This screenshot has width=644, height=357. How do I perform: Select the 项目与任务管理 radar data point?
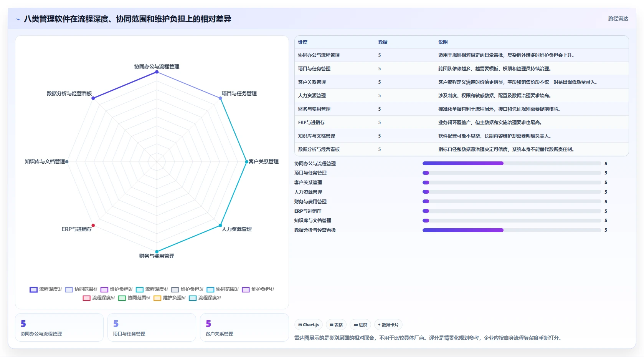[x=220, y=98]
